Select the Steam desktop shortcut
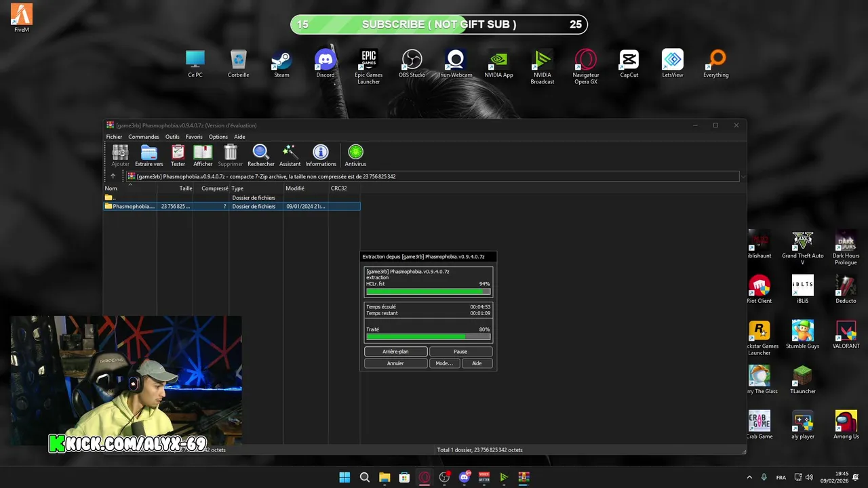868x488 pixels. [281, 64]
